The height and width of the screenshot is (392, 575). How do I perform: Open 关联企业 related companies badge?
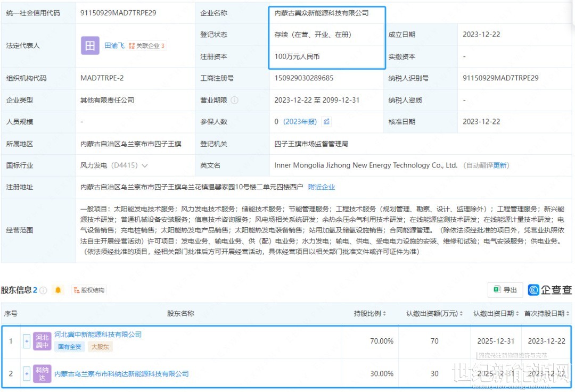[x=147, y=46]
